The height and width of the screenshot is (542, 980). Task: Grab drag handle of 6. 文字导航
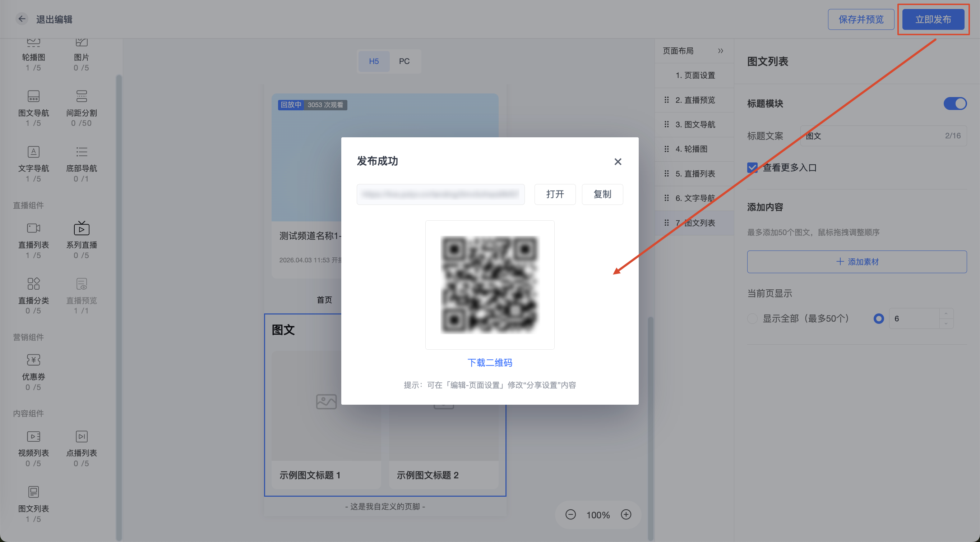click(x=666, y=198)
